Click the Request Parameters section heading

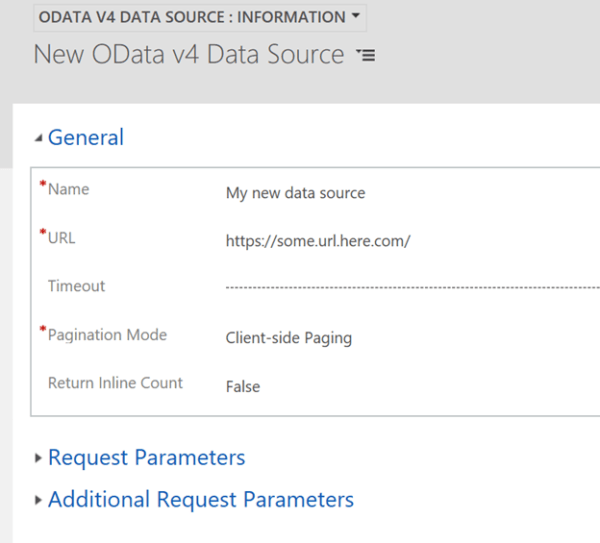click(146, 458)
